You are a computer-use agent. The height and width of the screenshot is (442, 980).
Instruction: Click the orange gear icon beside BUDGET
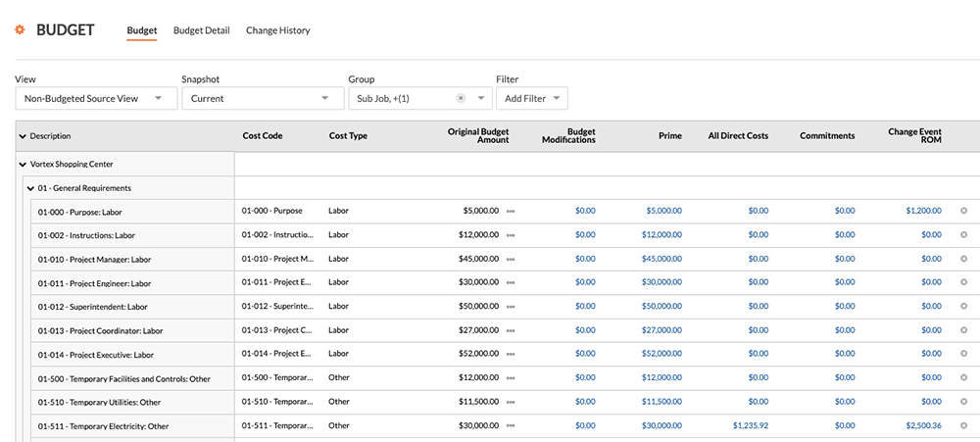20,30
